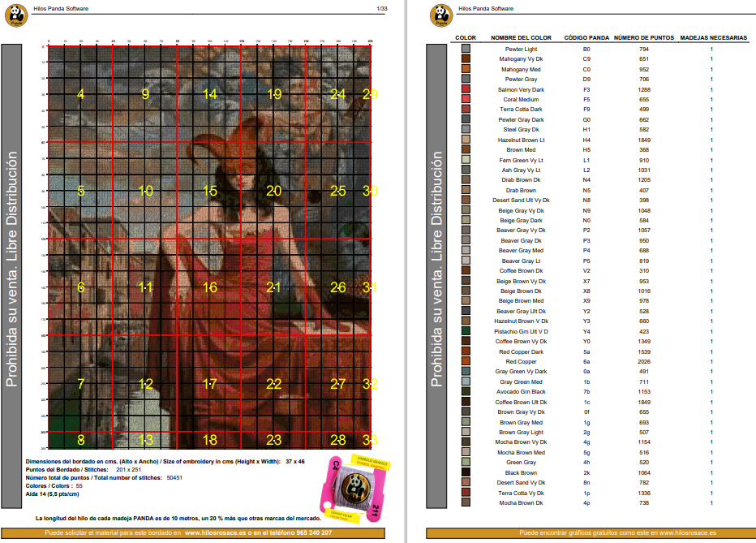Click the panda code Y4
Viewport: 756px width, 543px height.
coord(586,331)
